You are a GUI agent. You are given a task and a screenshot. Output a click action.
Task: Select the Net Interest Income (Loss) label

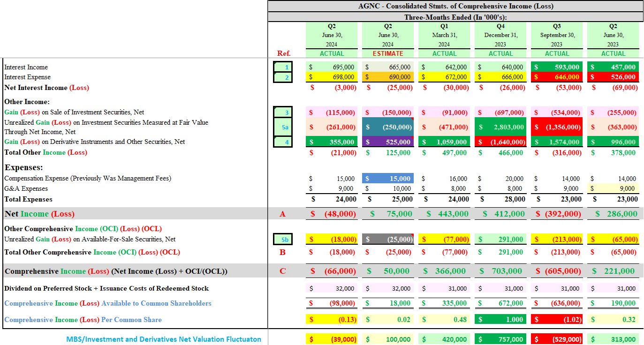[x=46, y=88]
